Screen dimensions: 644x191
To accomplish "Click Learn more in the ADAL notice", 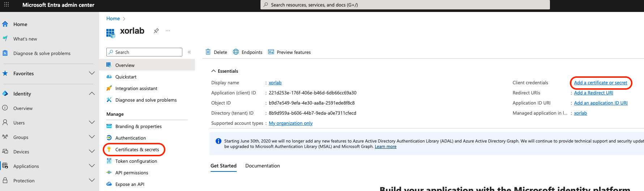I will pos(386,147).
